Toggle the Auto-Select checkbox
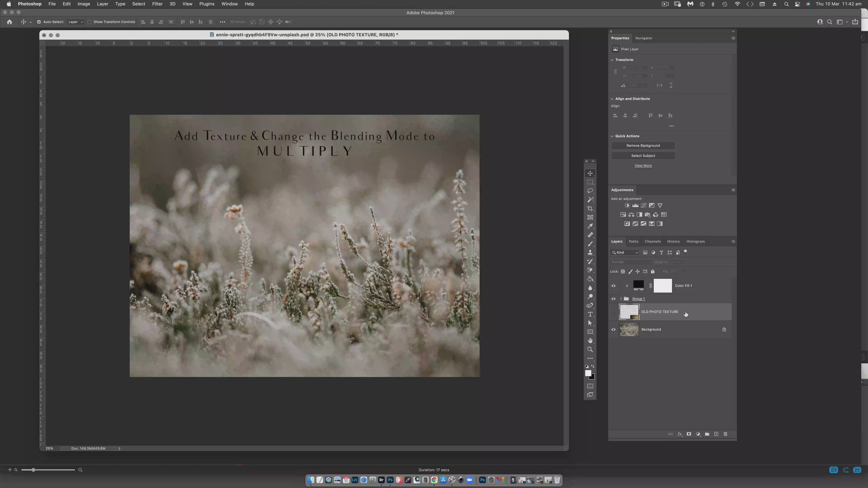The height and width of the screenshot is (488, 868). pyautogui.click(x=39, y=22)
